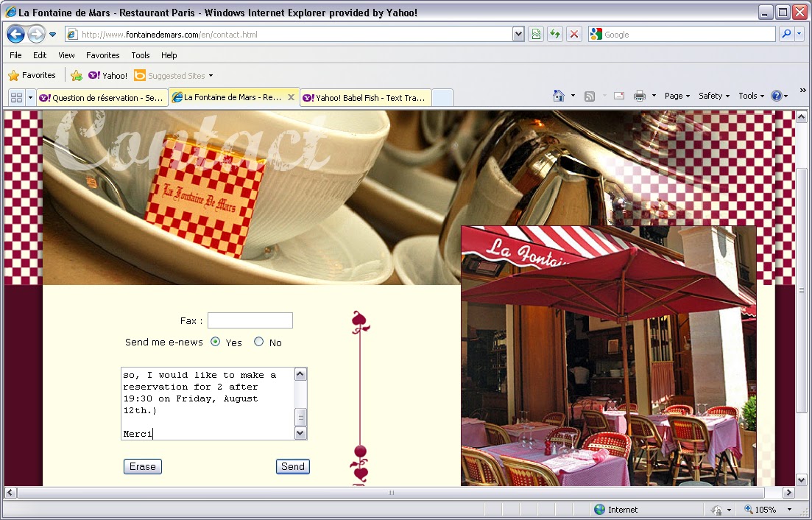
Task: Click message box scroll down arrow
Action: 300,433
